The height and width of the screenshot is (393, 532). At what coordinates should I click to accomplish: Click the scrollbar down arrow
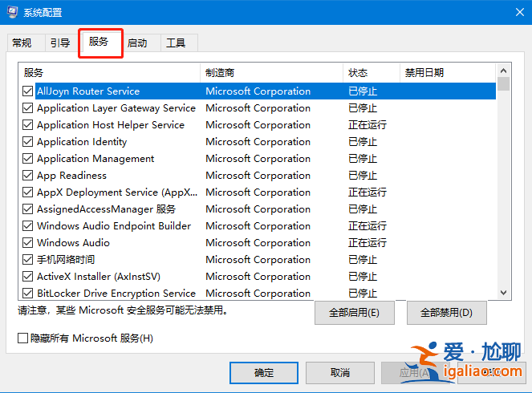tap(503, 292)
